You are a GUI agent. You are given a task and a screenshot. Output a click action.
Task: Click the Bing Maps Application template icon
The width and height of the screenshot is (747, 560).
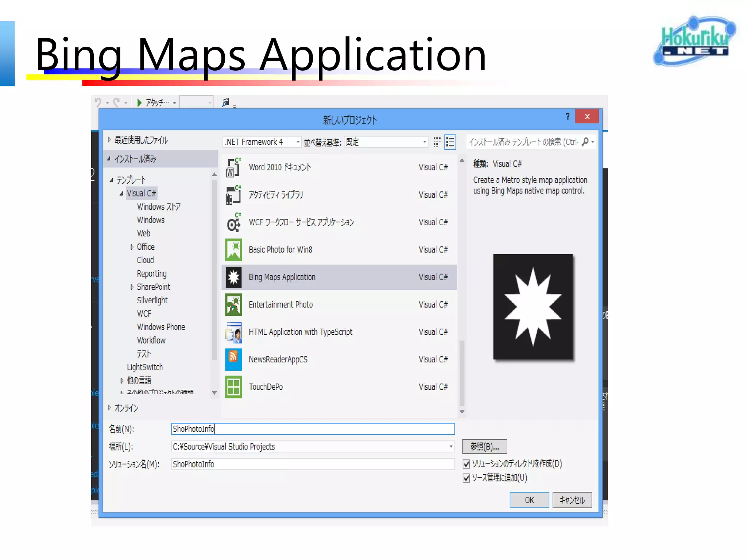233,277
